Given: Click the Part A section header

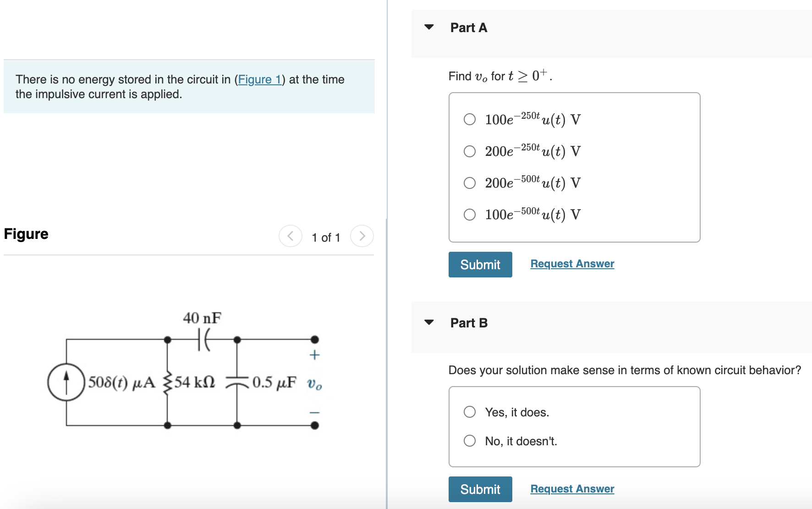Looking at the screenshot, I should (x=468, y=28).
